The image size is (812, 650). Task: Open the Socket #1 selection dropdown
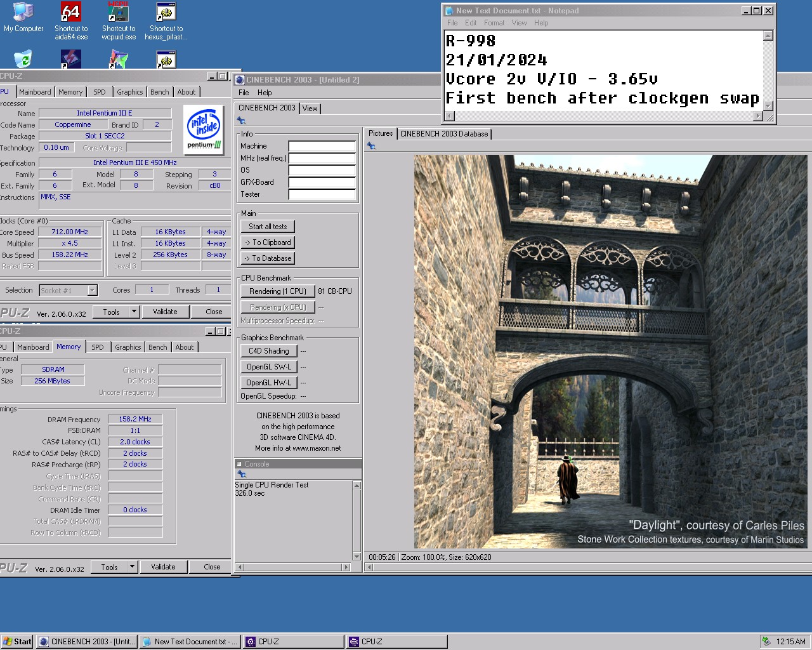pos(92,290)
